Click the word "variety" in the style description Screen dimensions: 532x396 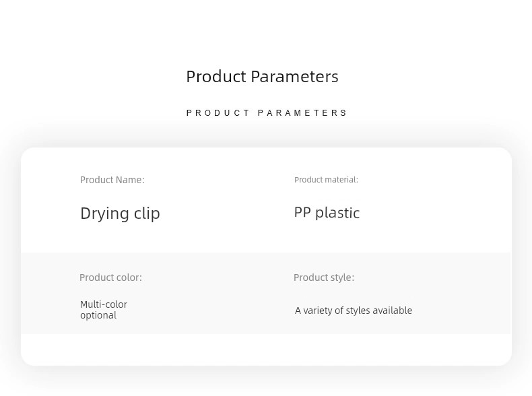[x=318, y=310]
